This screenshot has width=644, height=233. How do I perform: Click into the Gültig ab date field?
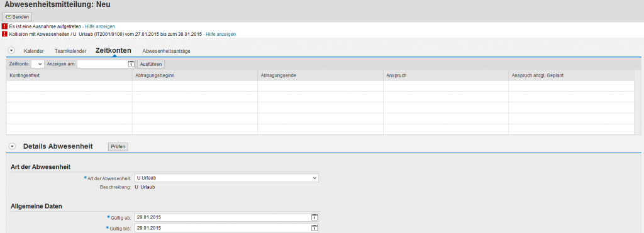(223, 217)
